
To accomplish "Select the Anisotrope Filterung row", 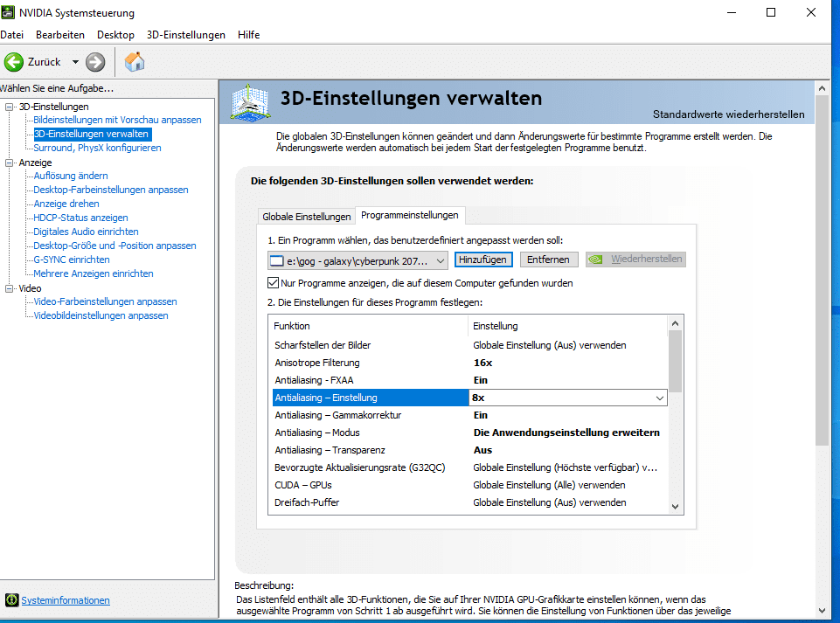I will coord(469,363).
